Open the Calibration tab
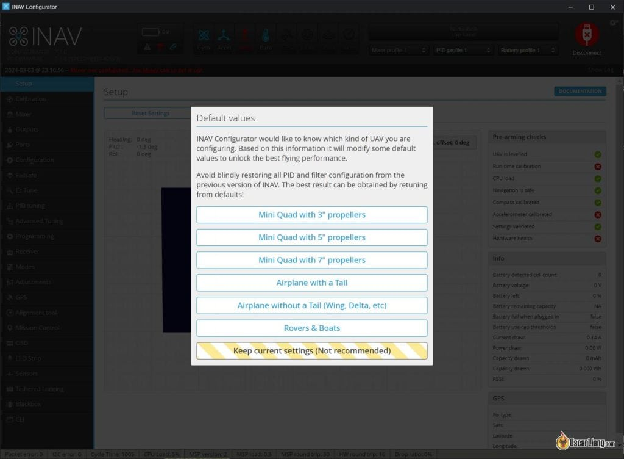 point(47,99)
